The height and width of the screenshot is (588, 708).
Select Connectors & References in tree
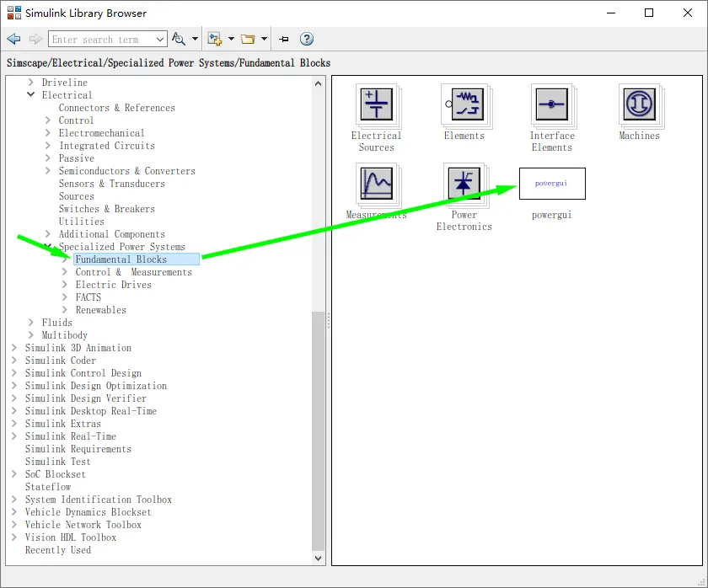[116, 108]
